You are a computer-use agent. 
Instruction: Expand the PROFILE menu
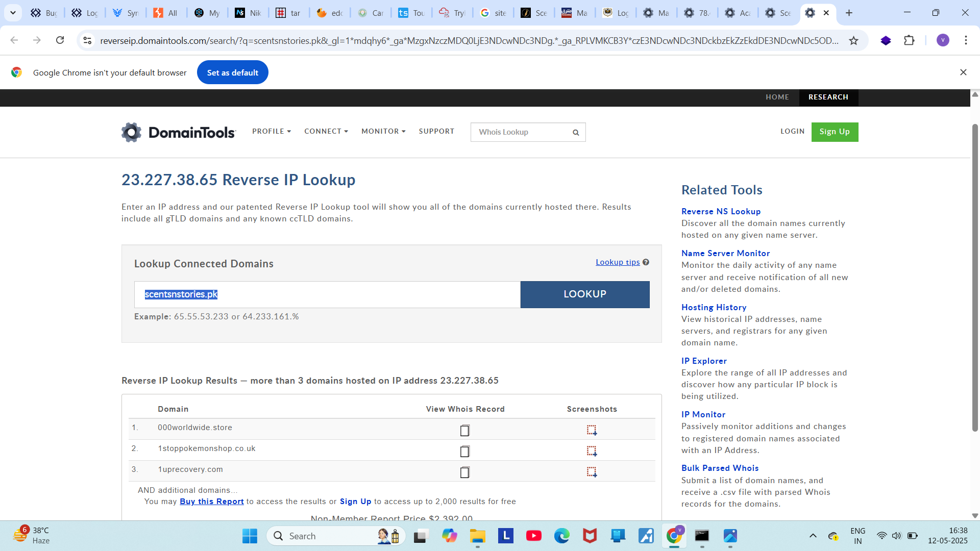(x=272, y=132)
